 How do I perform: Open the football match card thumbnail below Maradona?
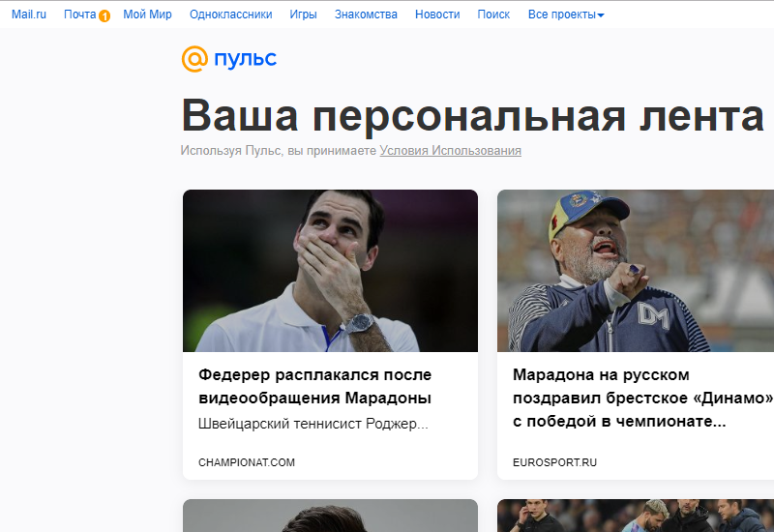636,516
